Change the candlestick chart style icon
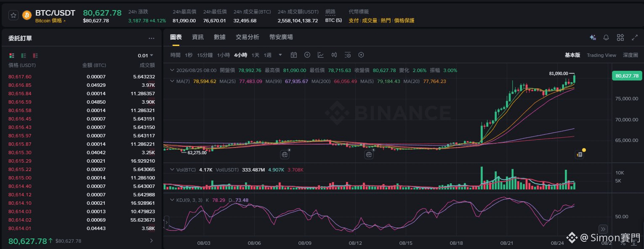 pyautogui.click(x=334, y=55)
